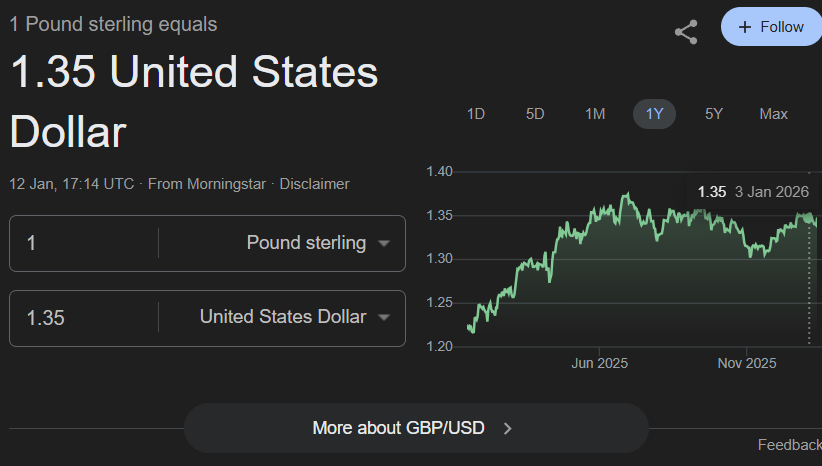Click the chart dip near Nov 2025

pos(751,256)
